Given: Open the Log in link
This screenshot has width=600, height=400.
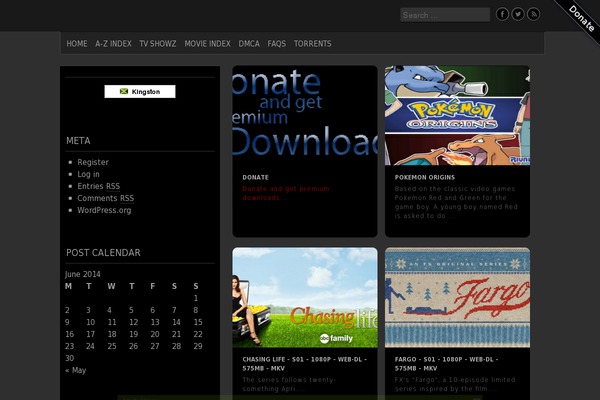Looking at the screenshot, I should pyautogui.click(x=88, y=174).
